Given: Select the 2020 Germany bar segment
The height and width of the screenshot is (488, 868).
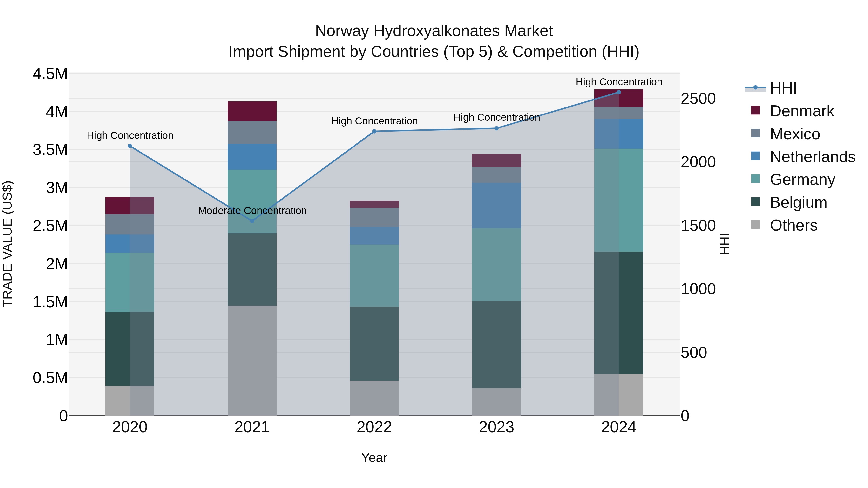Looking at the screenshot, I should click(x=130, y=283).
